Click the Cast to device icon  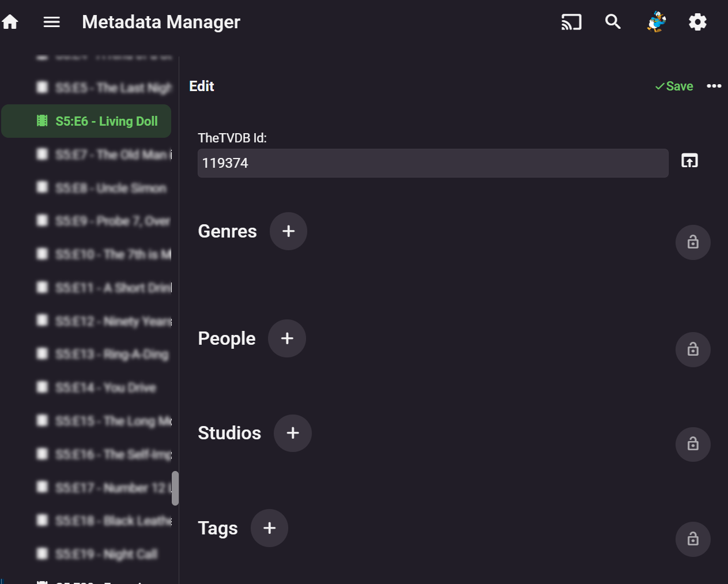(x=571, y=22)
